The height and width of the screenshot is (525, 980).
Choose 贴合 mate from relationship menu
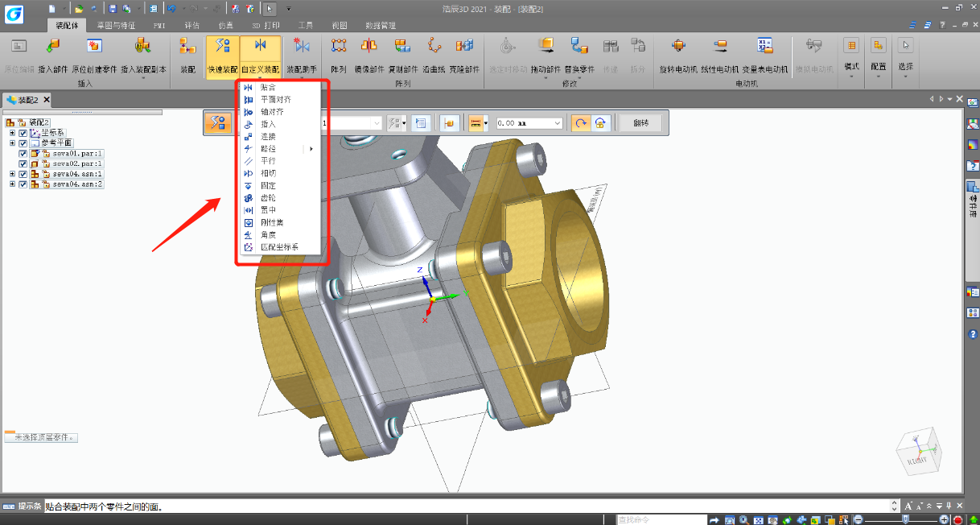(x=280, y=87)
